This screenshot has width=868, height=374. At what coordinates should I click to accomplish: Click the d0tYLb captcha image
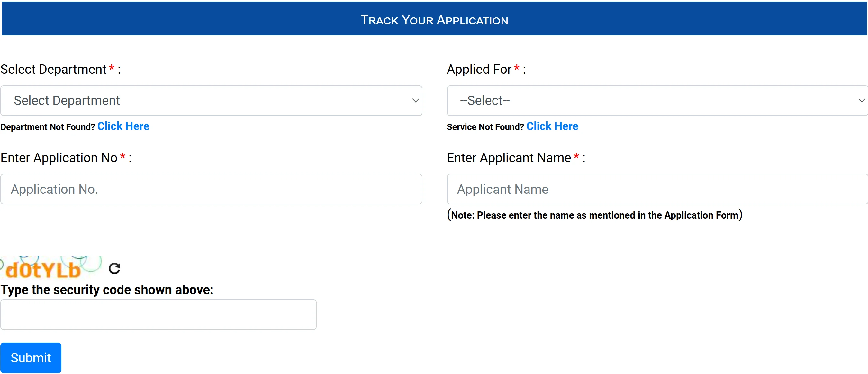point(50,268)
